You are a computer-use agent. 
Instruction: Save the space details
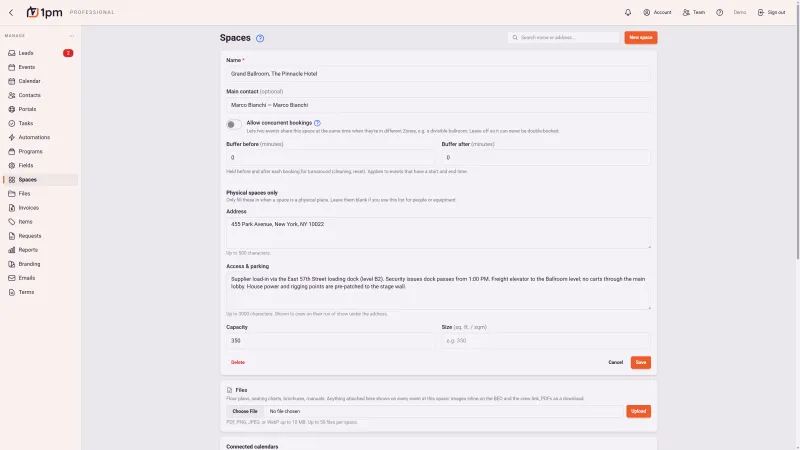pos(640,362)
